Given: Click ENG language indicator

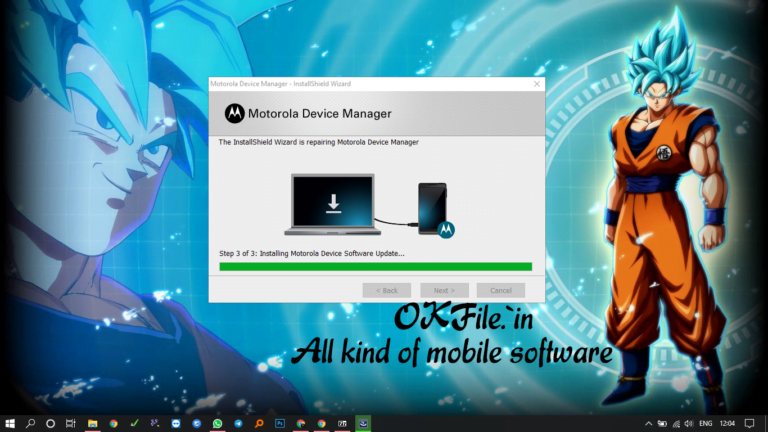Looking at the screenshot, I should [706, 423].
